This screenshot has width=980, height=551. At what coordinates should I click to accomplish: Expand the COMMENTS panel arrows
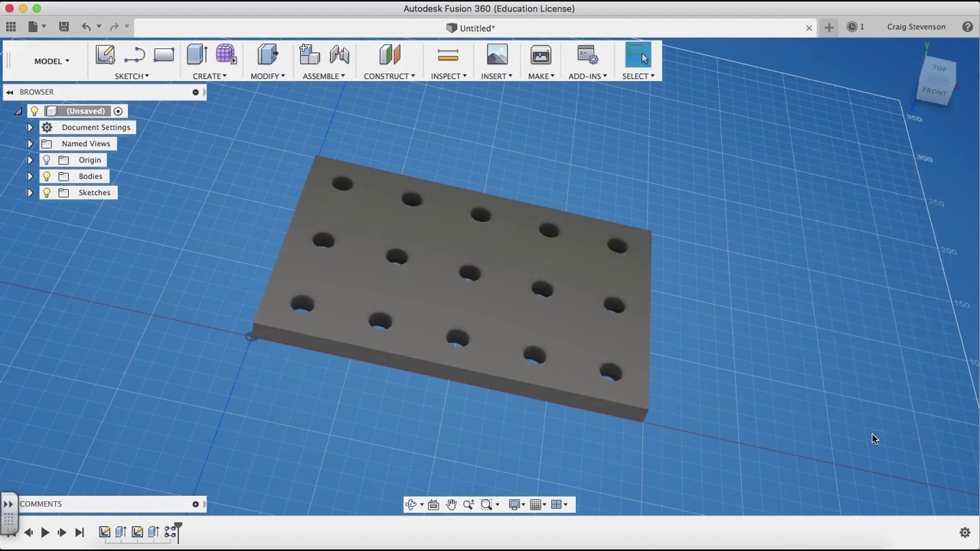point(8,504)
